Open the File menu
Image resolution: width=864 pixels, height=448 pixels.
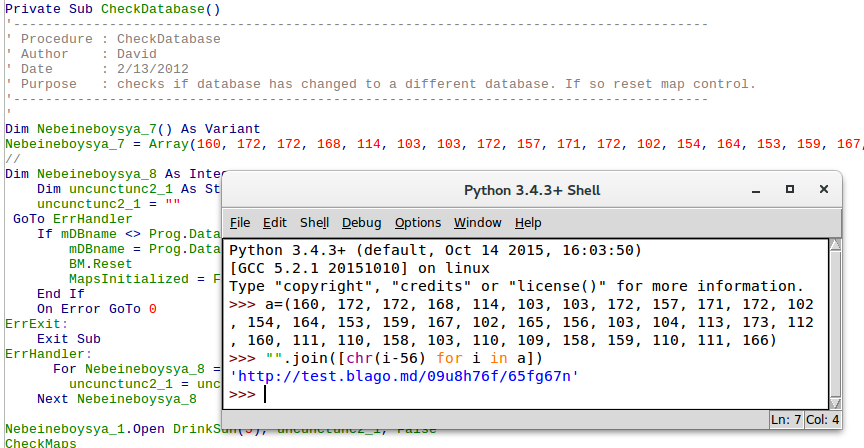coord(240,222)
